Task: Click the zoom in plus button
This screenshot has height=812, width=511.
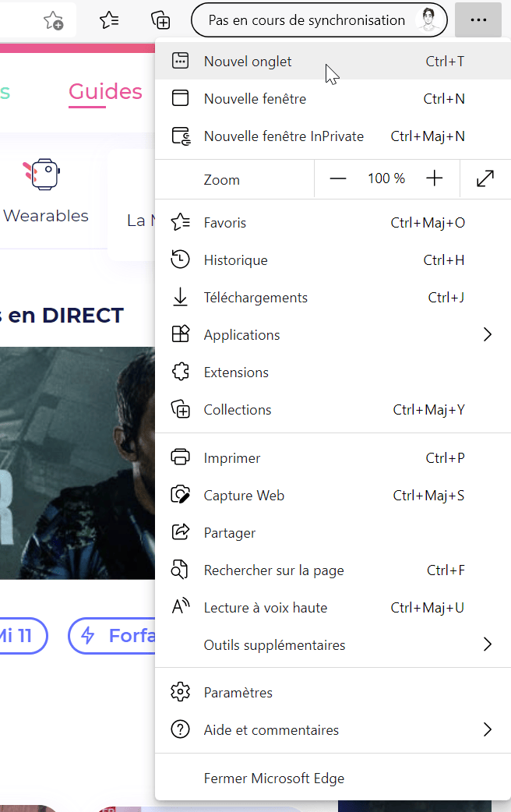Action: coord(435,178)
